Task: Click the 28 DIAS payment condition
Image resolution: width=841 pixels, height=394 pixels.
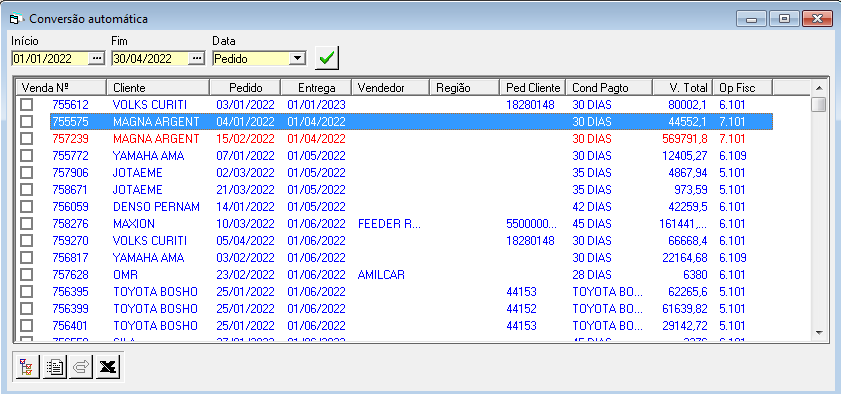Action: click(592, 275)
